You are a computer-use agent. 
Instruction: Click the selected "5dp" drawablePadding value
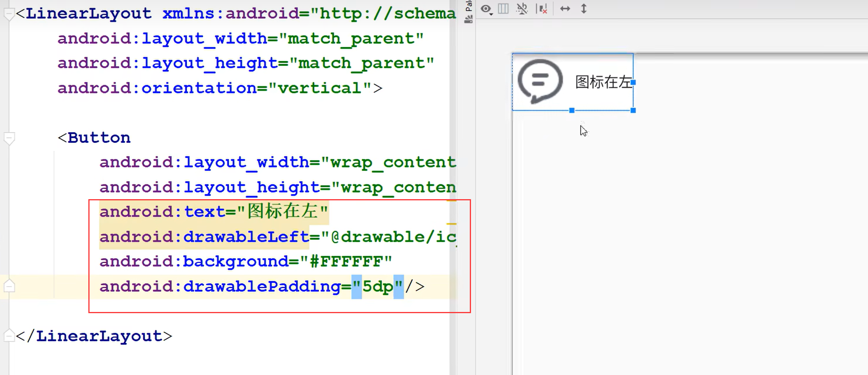[x=378, y=287]
